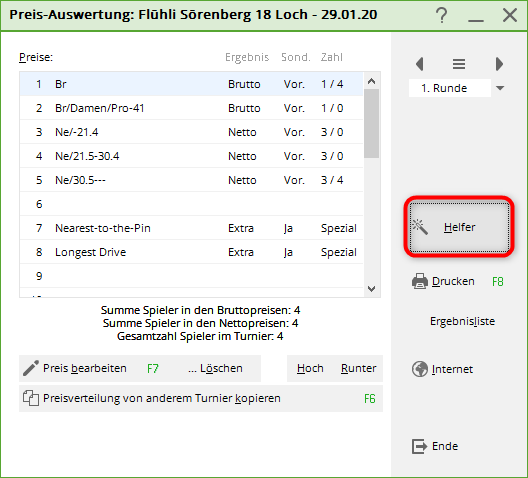
Task: Open Internet via the globe icon
Action: tap(420, 369)
